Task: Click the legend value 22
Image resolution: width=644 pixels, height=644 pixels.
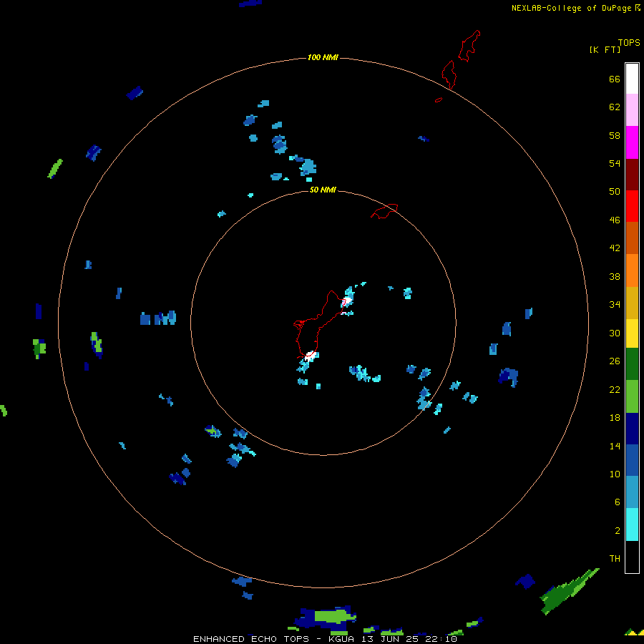Action: (615, 389)
